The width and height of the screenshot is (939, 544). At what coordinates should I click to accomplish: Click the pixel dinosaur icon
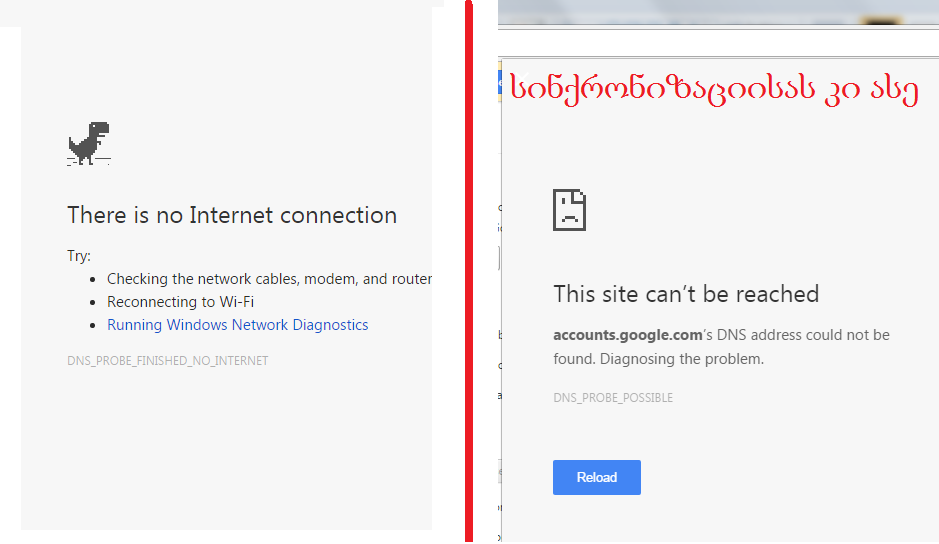[x=88, y=144]
